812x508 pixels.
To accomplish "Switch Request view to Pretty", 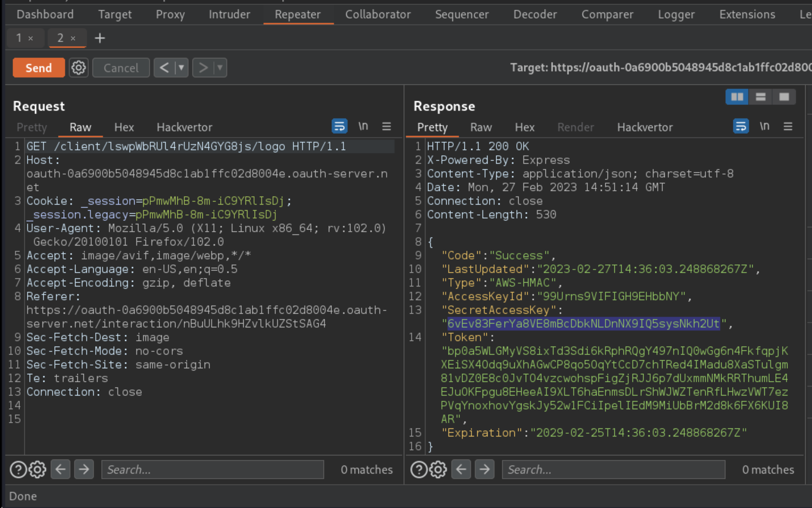I will click(x=32, y=127).
